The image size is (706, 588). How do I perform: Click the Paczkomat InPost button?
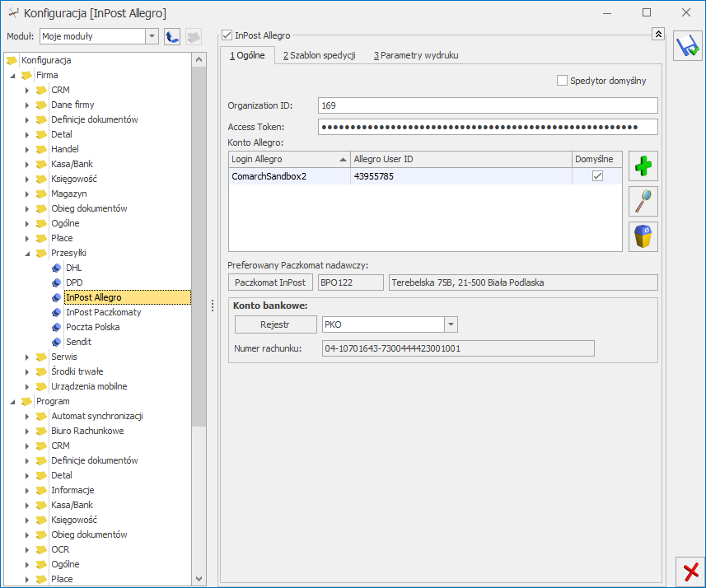pyautogui.click(x=270, y=282)
